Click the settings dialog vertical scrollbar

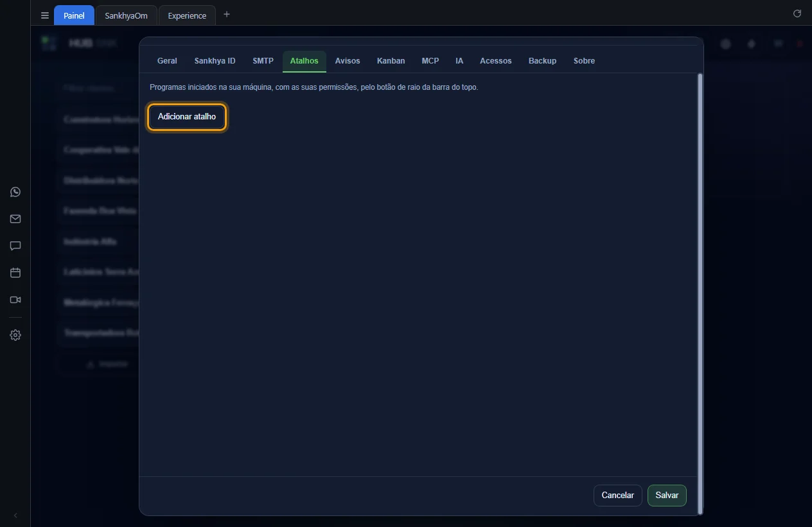coord(700,293)
